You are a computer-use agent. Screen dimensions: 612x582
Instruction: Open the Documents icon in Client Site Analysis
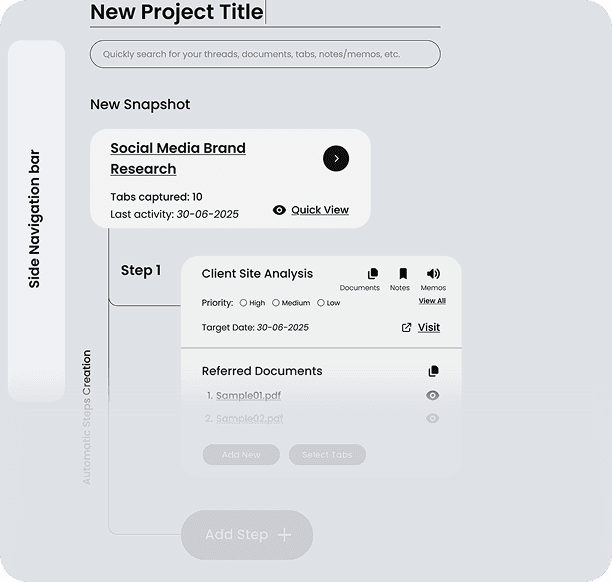[x=373, y=274]
